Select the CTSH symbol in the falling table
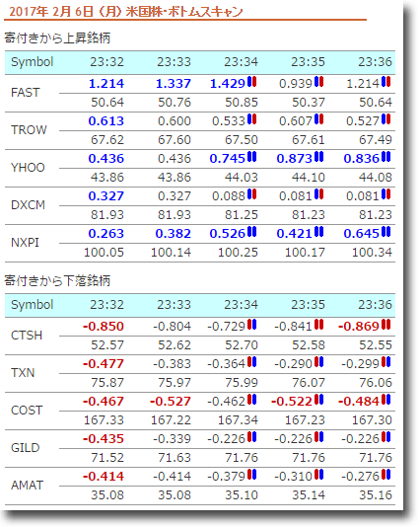The height and width of the screenshot is (527, 420). pyautogui.click(x=27, y=336)
